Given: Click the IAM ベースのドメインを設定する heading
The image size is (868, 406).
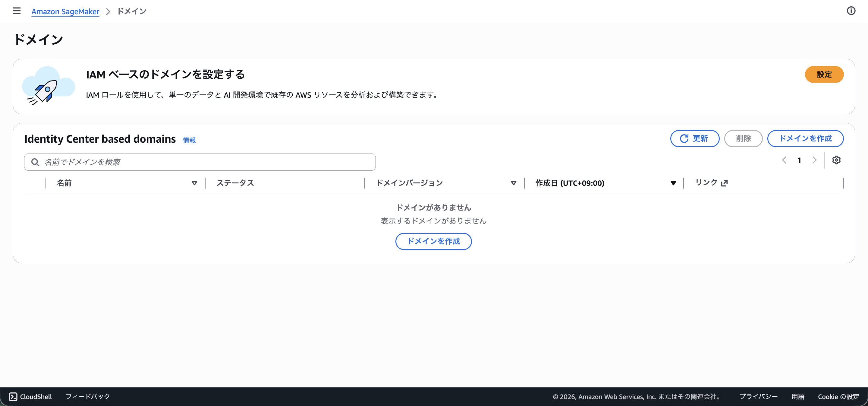Looking at the screenshot, I should [x=165, y=75].
